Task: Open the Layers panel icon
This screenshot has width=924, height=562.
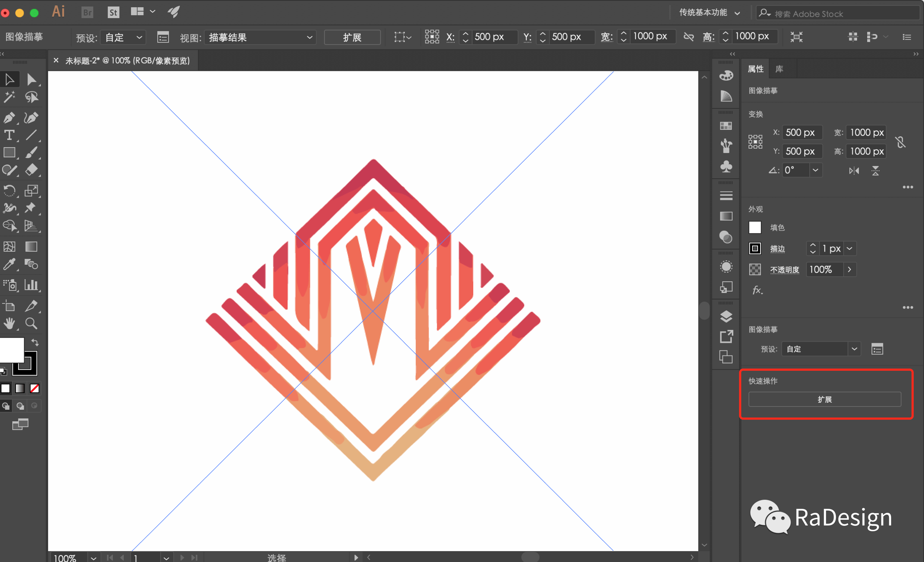Action: (726, 316)
